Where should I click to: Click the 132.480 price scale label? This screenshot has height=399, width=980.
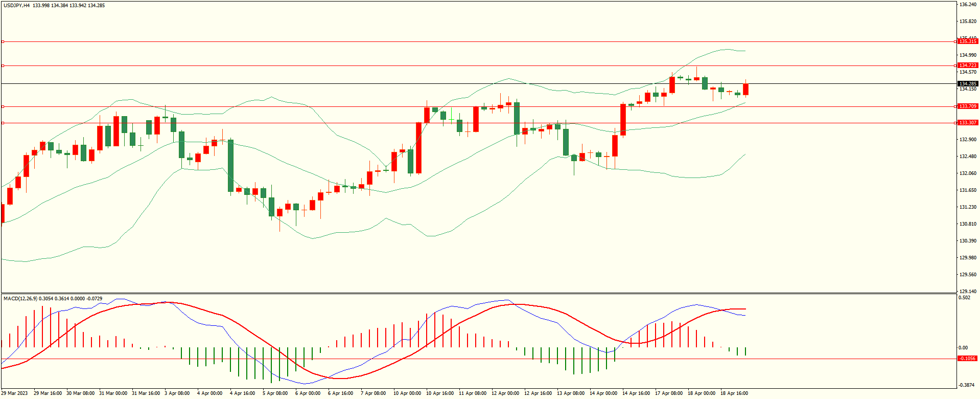[968, 157]
